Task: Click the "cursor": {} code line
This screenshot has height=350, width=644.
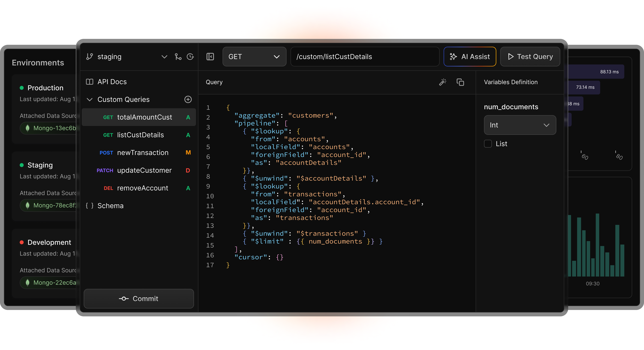Action: click(259, 257)
